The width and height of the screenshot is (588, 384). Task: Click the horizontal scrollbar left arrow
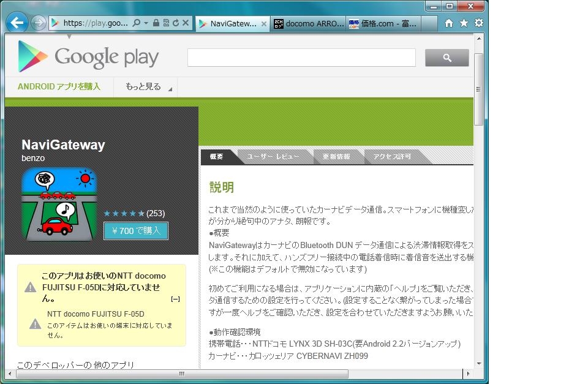click(x=9, y=374)
